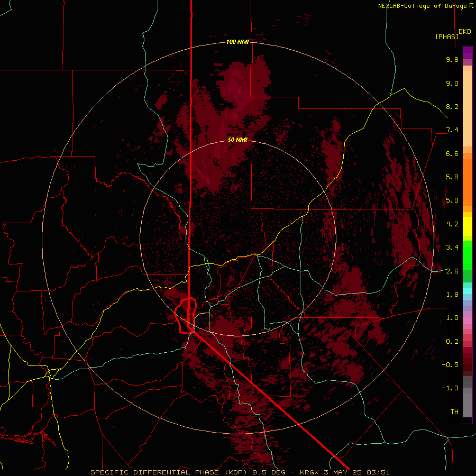This screenshot has width=476, height=476.
Task: Click the 9.8 value on the color scale
Action: [x=452, y=59]
